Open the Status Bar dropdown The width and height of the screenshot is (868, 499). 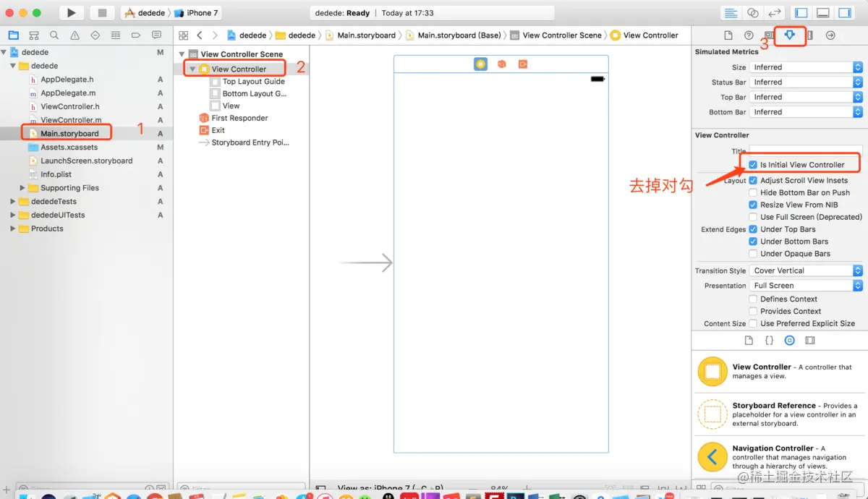click(x=806, y=82)
